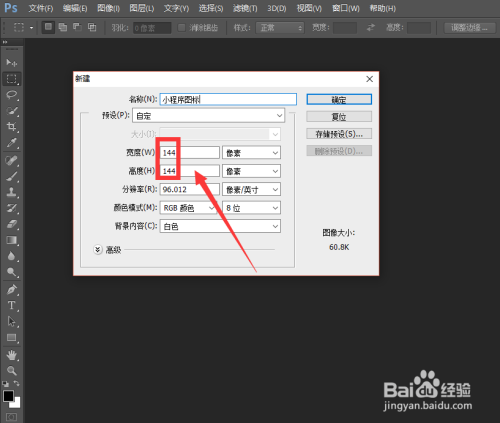Open the 图层(L) menu
The height and width of the screenshot is (423, 500).
click(142, 8)
